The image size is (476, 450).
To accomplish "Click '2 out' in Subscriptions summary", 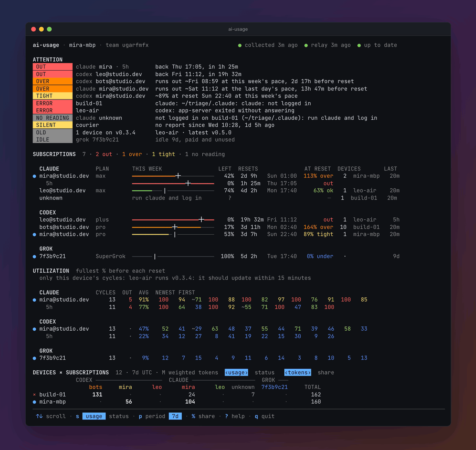I will 104,154.
